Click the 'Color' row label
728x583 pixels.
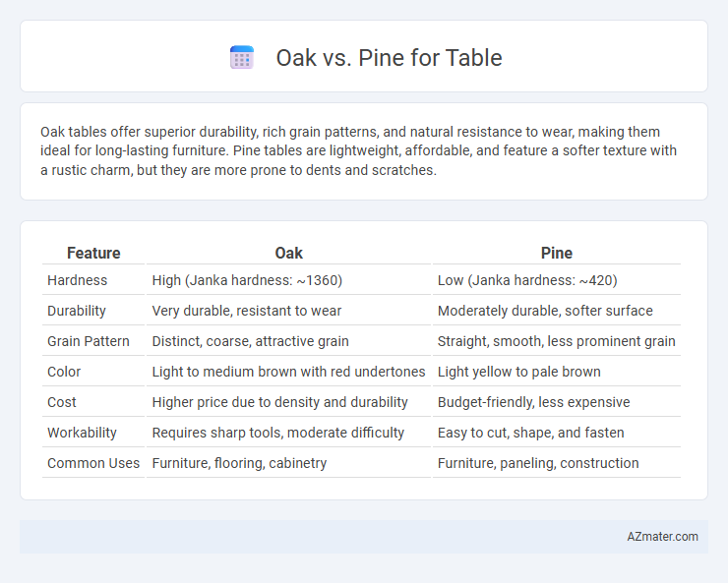pyautogui.click(x=64, y=372)
